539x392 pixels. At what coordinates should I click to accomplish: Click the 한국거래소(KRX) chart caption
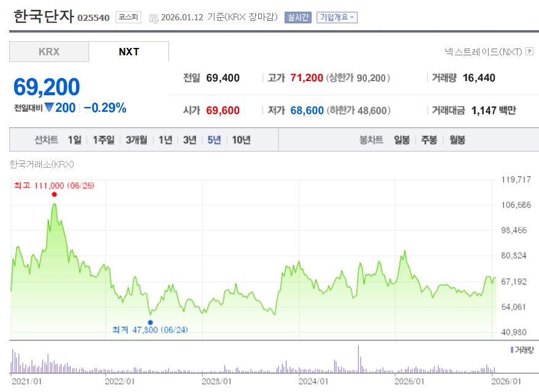(x=42, y=165)
